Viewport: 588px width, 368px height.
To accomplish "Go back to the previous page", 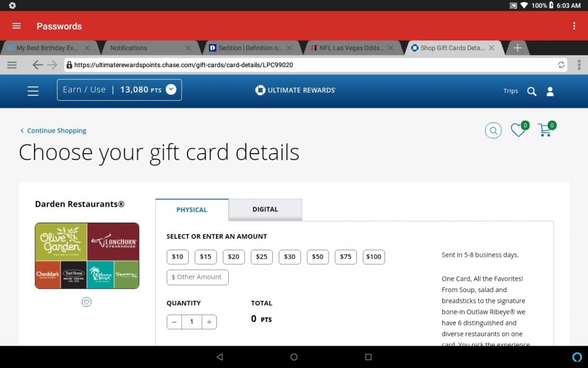I will 37,65.
